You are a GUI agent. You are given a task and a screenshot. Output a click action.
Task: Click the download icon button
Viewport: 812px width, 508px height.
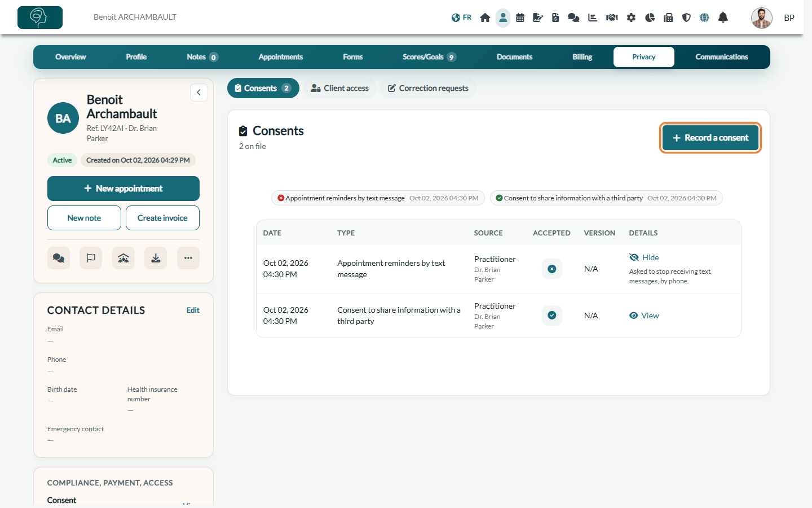[156, 258]
